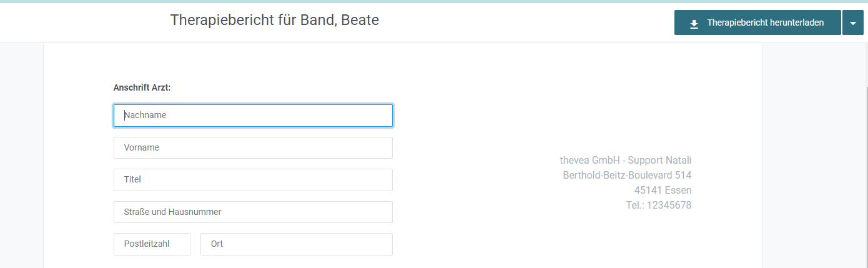Focus the Nachname input field
Image resolution: width=868 pixels, height=268 pixels.
pos(253,115)
